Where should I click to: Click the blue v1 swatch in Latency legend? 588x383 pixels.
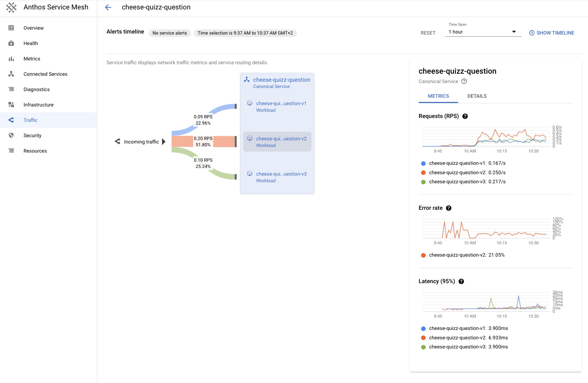pyautogui.click(x=423, y=329)
